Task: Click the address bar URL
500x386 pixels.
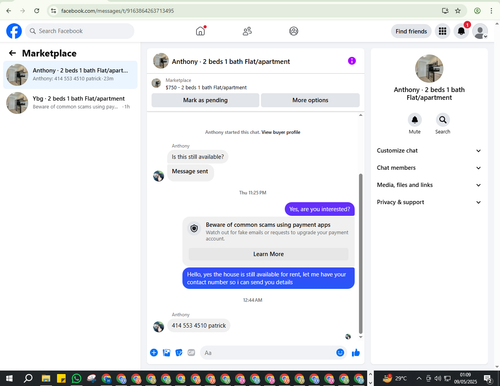Action: coord(117,11)
